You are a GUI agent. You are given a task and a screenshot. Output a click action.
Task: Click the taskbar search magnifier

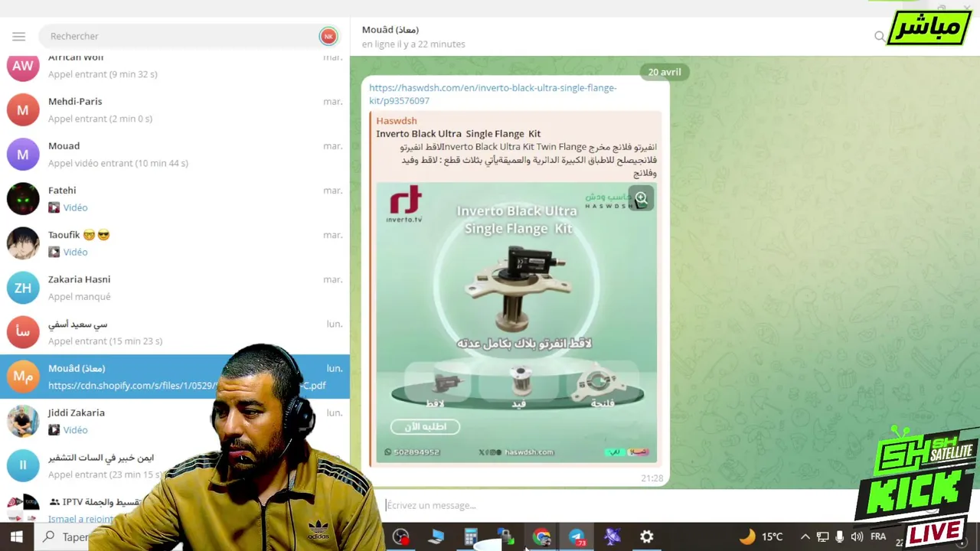pos(48,536)
